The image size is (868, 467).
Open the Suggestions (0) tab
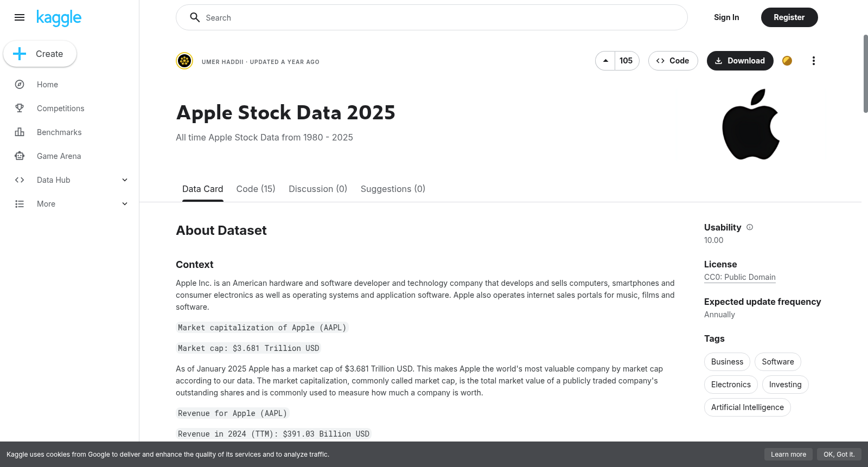tap(393, 189)
